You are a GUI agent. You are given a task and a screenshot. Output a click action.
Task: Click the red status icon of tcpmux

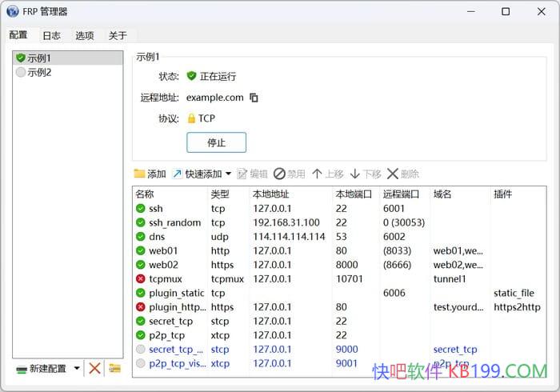click(141, 279)
